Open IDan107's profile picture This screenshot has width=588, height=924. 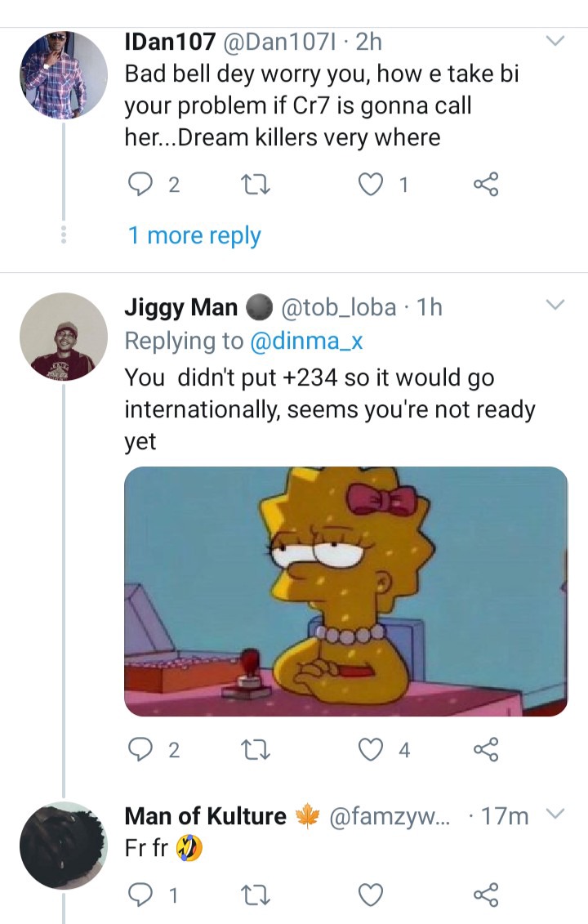click(64, 75)
